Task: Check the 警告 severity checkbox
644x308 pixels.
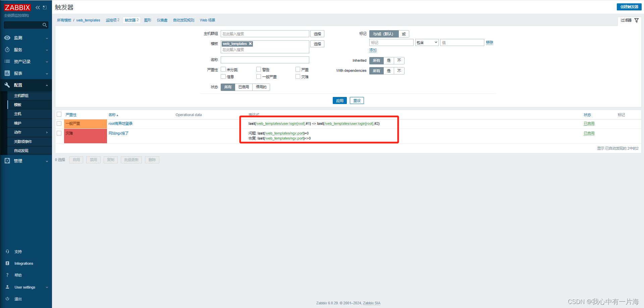Action: click(x=259, y=69)
